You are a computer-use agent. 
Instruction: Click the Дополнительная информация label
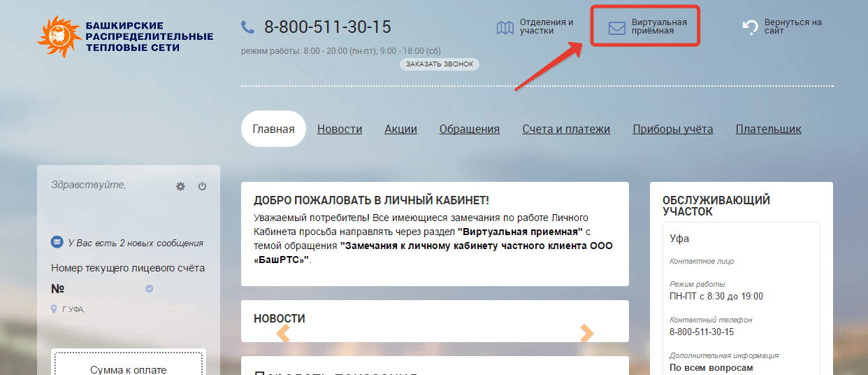724,355
